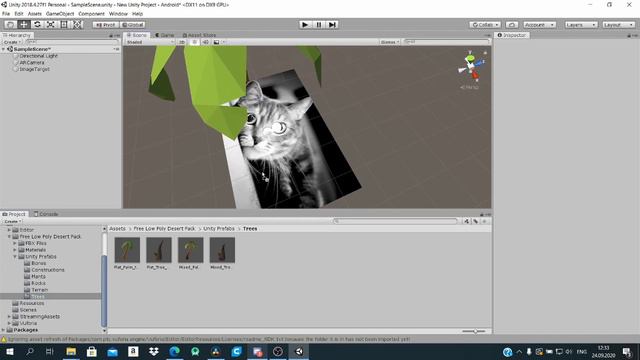Switch to the Game tab
This screenshot has width=640, height=360.
165,35
